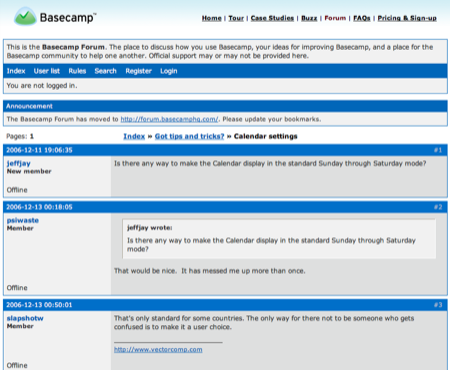
Task: Open the FAQs page link
Action: coord(362,18)
